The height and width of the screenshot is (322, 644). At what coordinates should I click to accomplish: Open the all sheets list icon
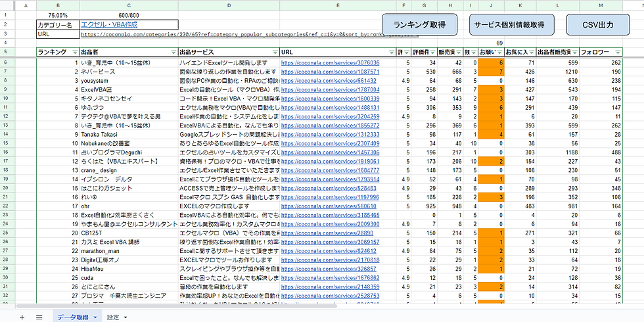click(x=39, y=317)
